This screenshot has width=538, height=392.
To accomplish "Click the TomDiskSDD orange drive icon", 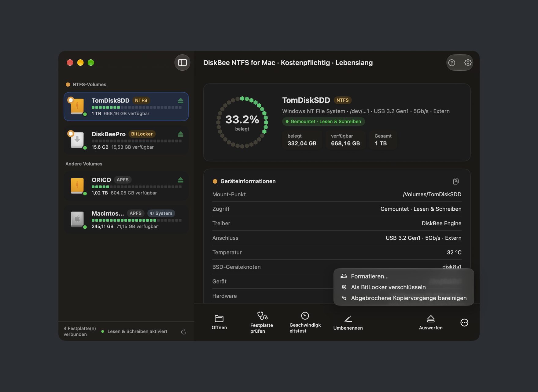I will click(x=77, y=106).
